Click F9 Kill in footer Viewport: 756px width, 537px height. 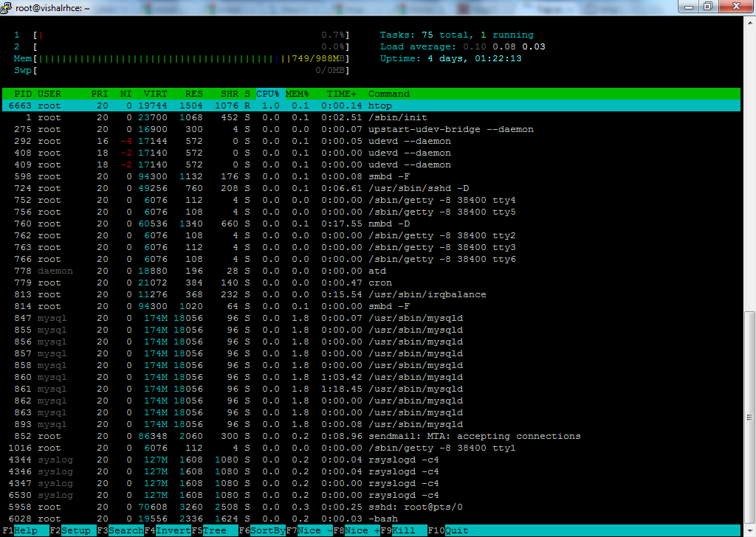pos(404,530)
